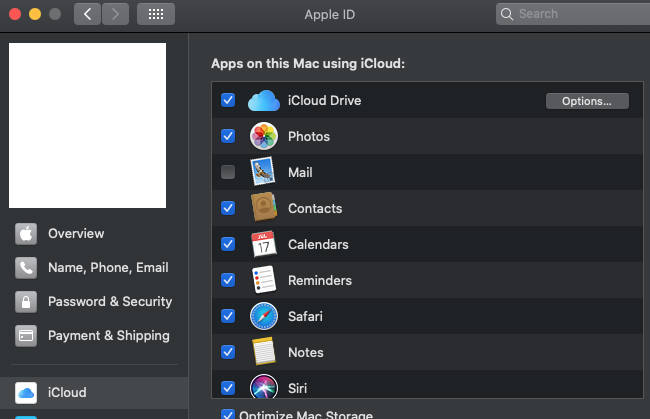
Task: Click the Contacts label
Action: pyautogui.click(x=315, y=208)
